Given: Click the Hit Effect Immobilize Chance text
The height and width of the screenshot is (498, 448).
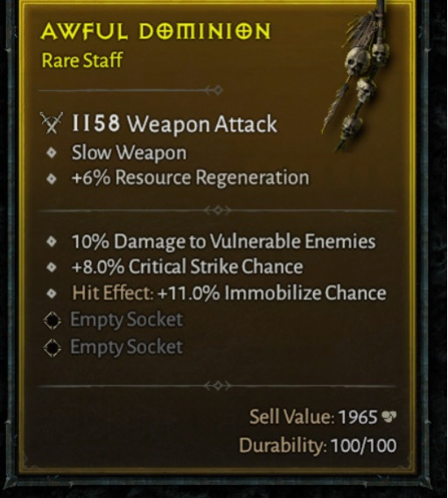Looking at the screenshot, I should [229, 293].
